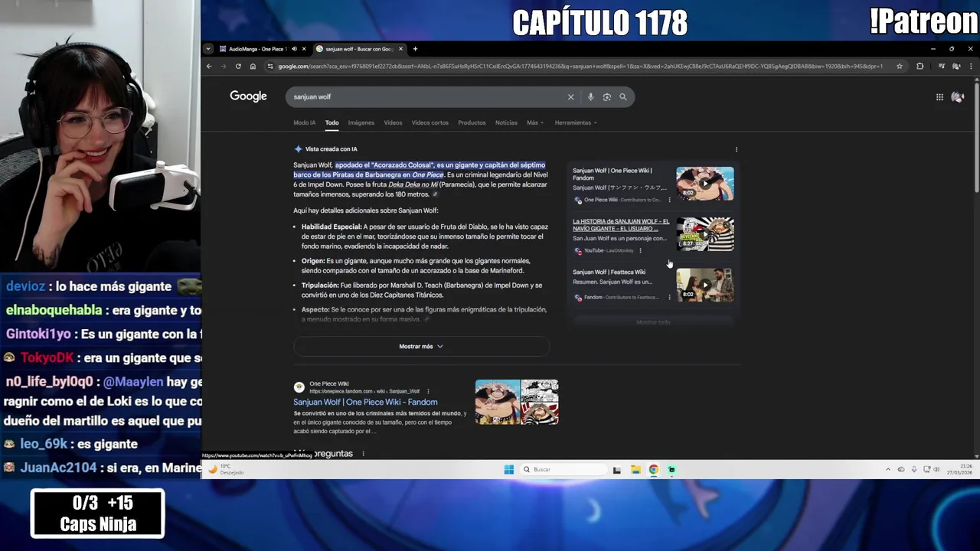Click the Chrome icon in the taskbar
The width and height of the screenshot is (980, 551).
[653, 469]
